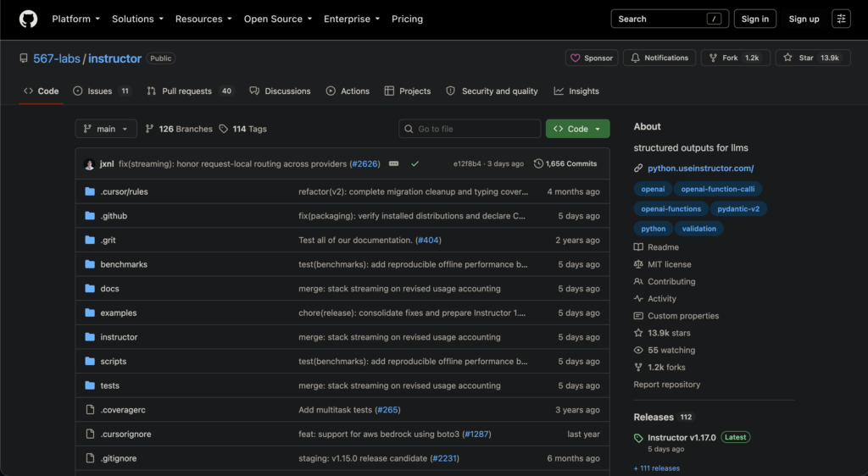The height and width of the screenshot is (476, 868).
Task: Click the clock icon by 1,656 Commits
Action: [x=538, y=163]
